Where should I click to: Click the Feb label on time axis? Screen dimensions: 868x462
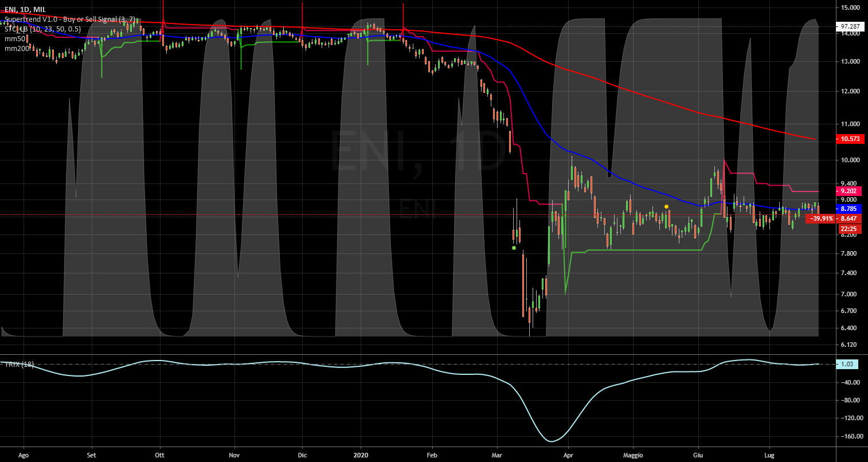(432, 456)
